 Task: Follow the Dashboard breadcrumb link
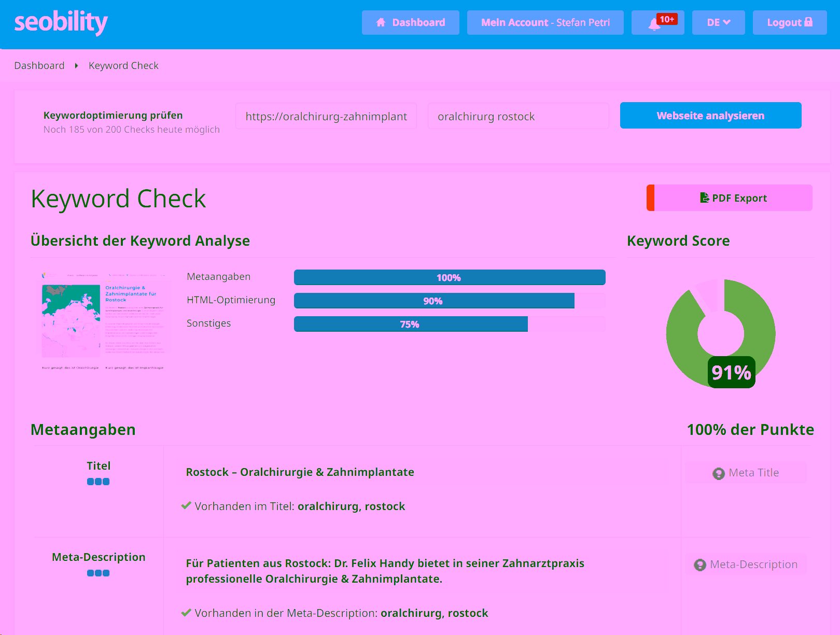(39, 65)
